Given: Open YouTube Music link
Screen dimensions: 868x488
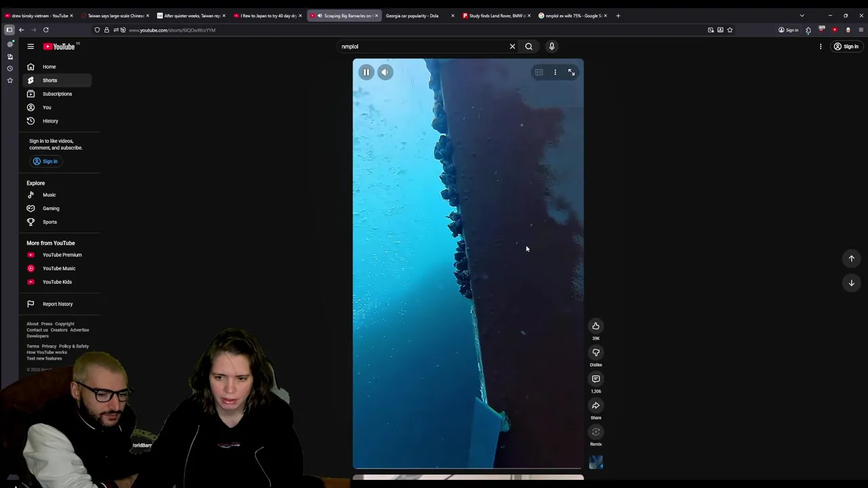Looking at the screenshot, I should 57,268.
